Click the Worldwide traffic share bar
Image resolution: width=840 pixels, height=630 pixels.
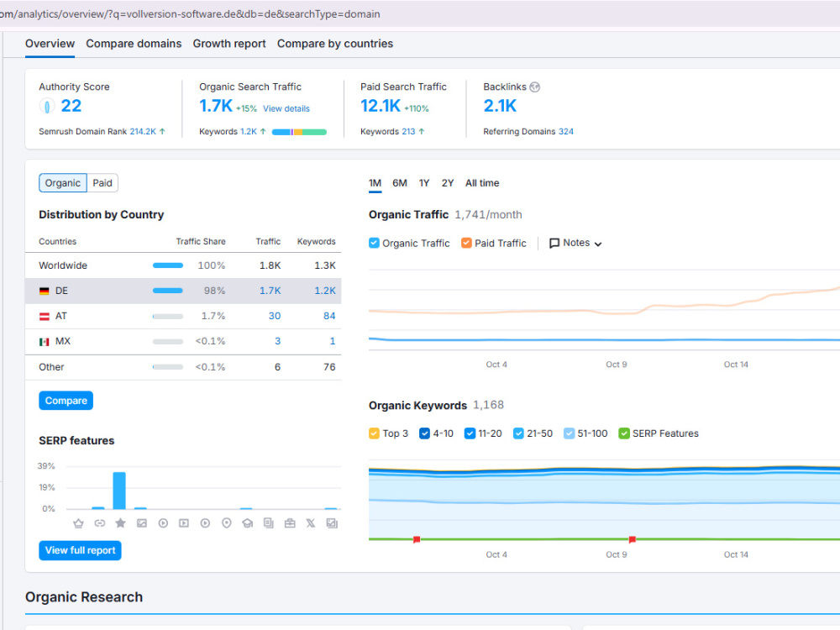coord(168,265)
